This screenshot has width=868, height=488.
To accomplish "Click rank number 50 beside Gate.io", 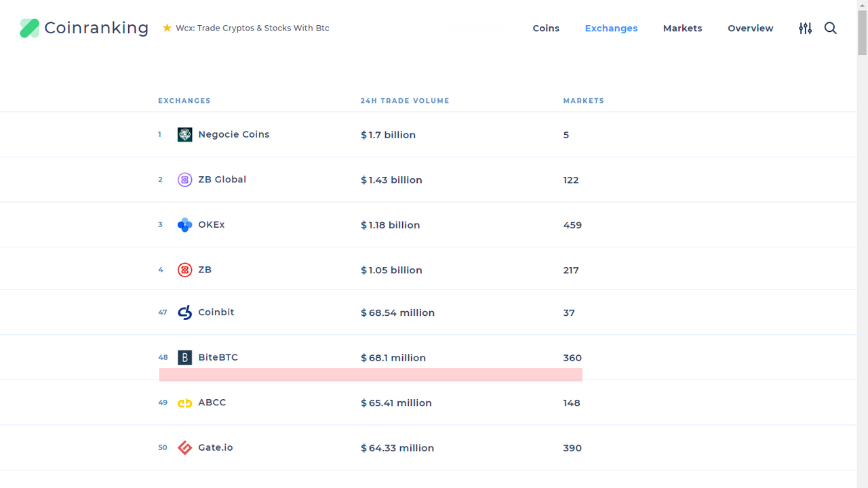I will point(163,447).
